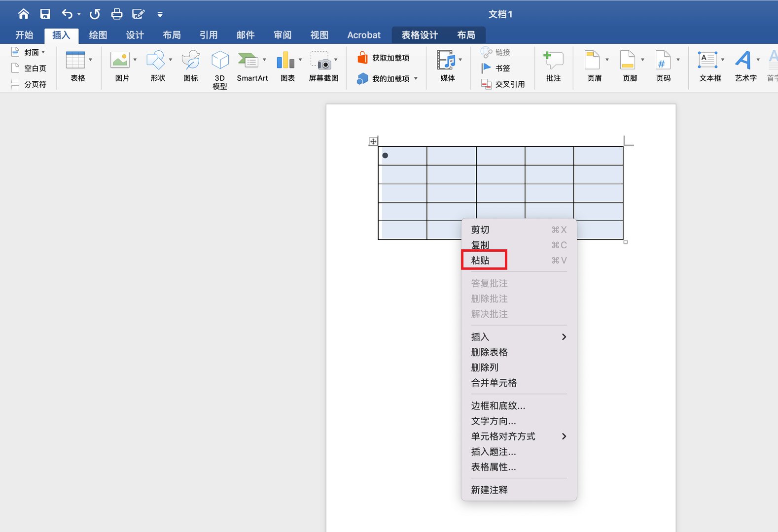
Task: Open the 视图 ribbon tab
Action: click(x=319, y=35)
